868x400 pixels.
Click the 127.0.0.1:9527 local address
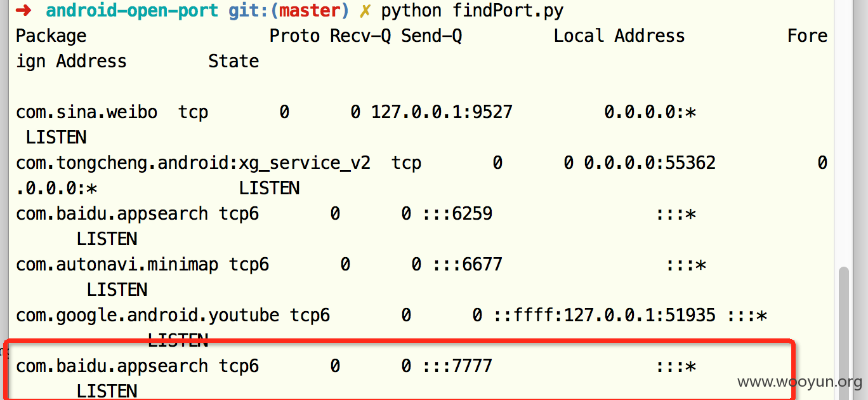tap(442, 112)
